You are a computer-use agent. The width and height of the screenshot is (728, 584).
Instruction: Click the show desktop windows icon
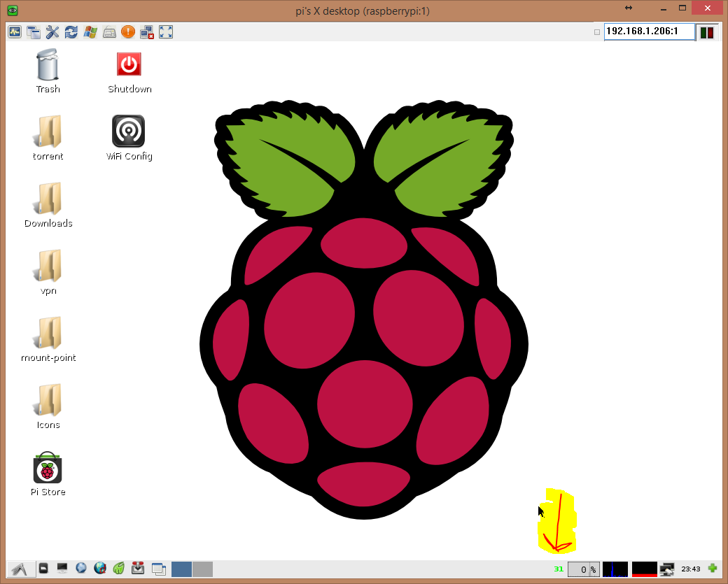pos(159,569)
